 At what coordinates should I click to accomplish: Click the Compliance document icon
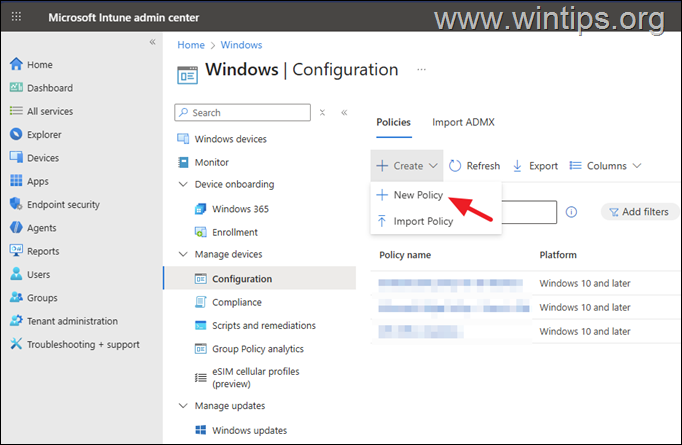click(201, 302)
